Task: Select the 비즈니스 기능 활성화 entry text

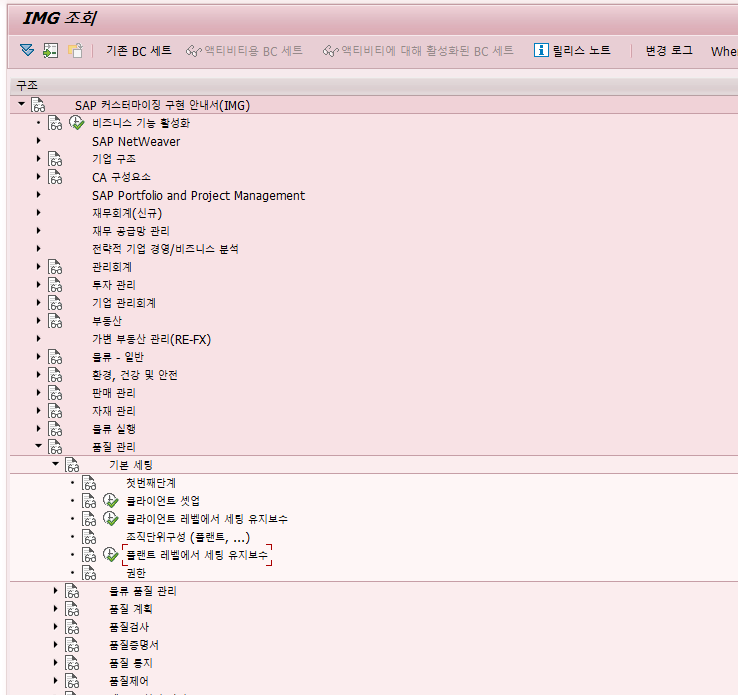Action: click(141, 123)
